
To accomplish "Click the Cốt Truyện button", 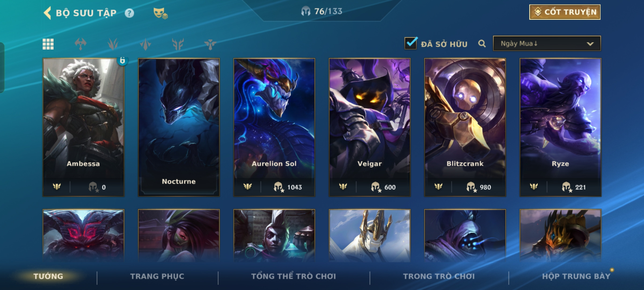I will point(565,12).
